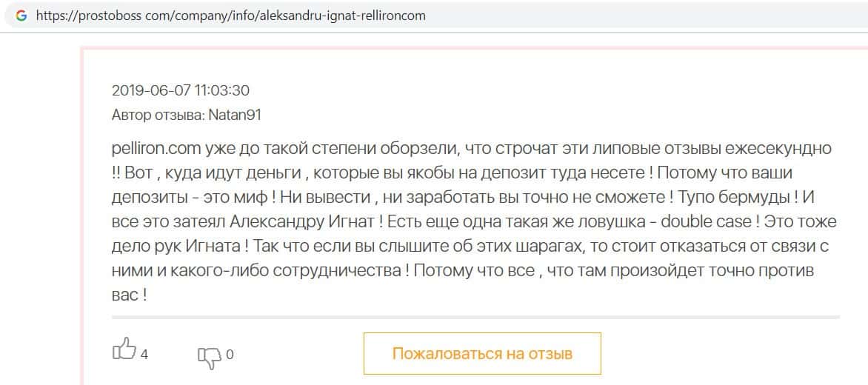Click the words double case in review
The height and width of the screenshot is (385, 868).
708,222
